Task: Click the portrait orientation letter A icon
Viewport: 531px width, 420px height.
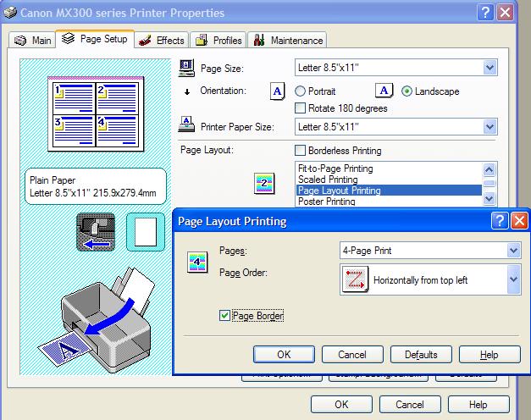Action: pos(277,92)
